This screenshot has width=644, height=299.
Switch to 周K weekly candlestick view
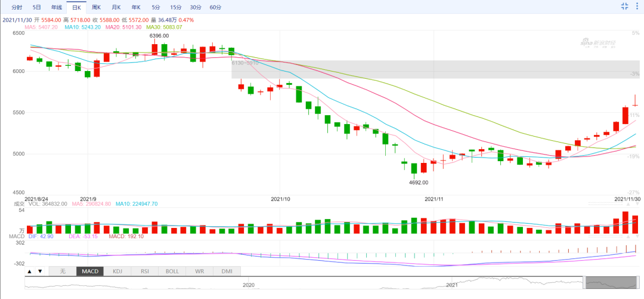click(96, 7)
